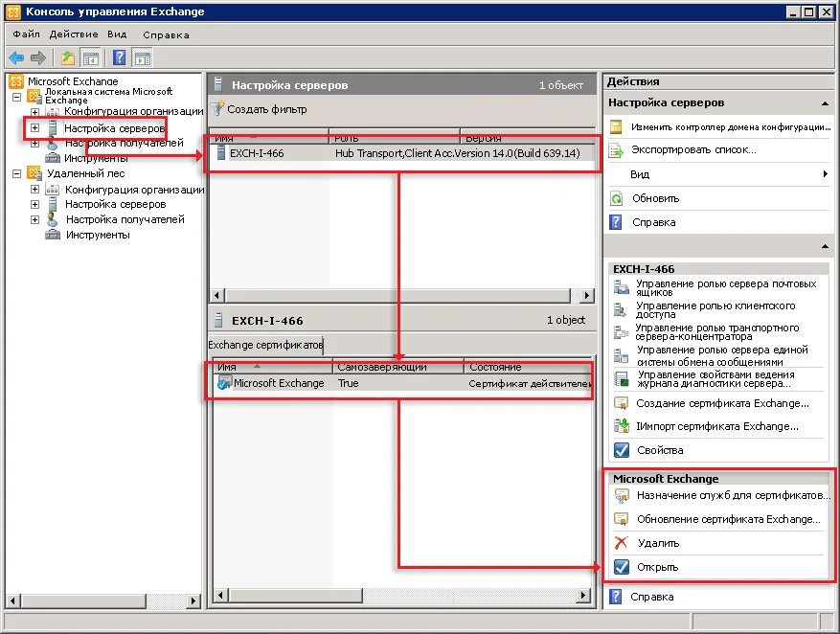Click the blue Help toolbar icon
This screenshot has width=840, height=634.
120,57
